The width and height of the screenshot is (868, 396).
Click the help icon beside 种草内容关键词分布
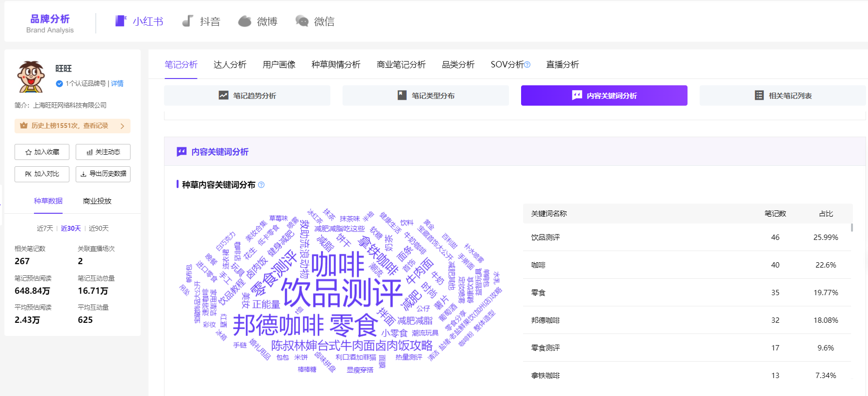point(261,185)
